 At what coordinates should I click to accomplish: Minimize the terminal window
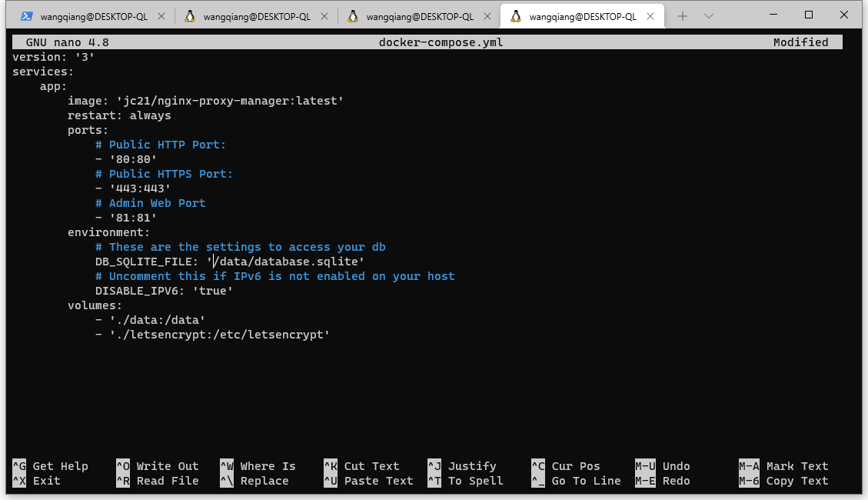point(773,15)
